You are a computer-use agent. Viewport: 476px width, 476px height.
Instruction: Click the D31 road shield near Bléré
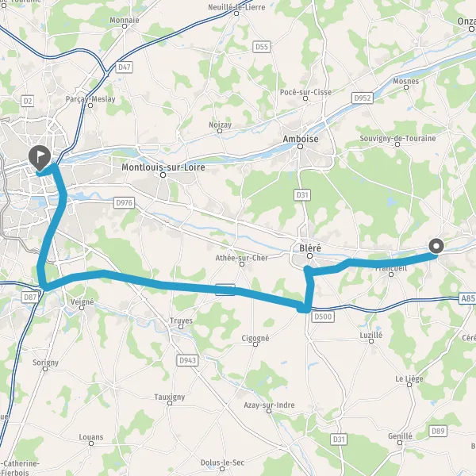[x=302, y=195]
